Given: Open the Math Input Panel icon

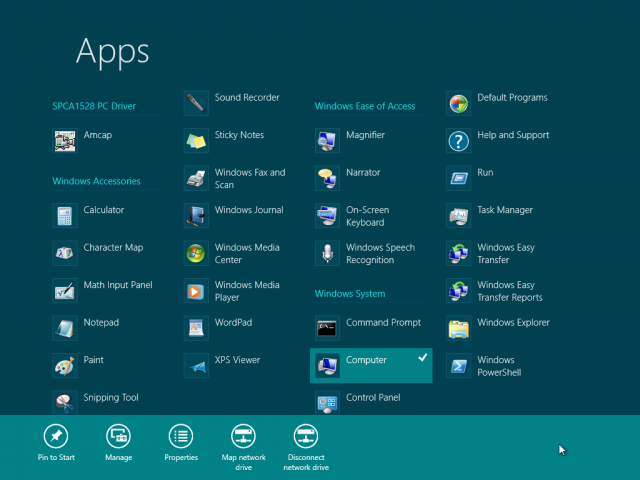Looking at the screenshot, I should tap(65, 291).
